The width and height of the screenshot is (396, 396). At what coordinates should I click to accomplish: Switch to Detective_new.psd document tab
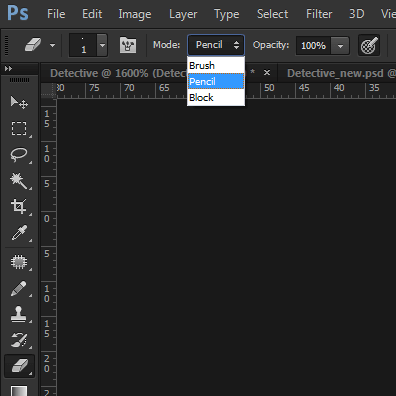point(337,73)
